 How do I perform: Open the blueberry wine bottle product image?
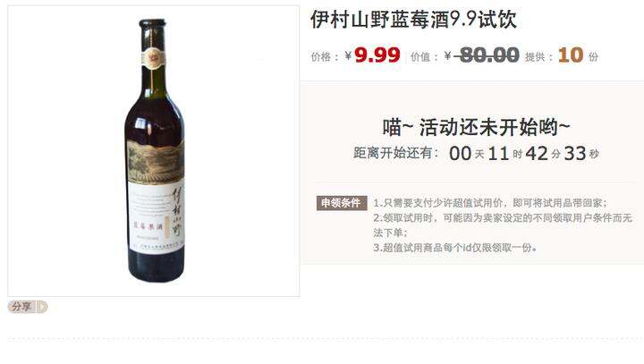[x=154, y=151]
